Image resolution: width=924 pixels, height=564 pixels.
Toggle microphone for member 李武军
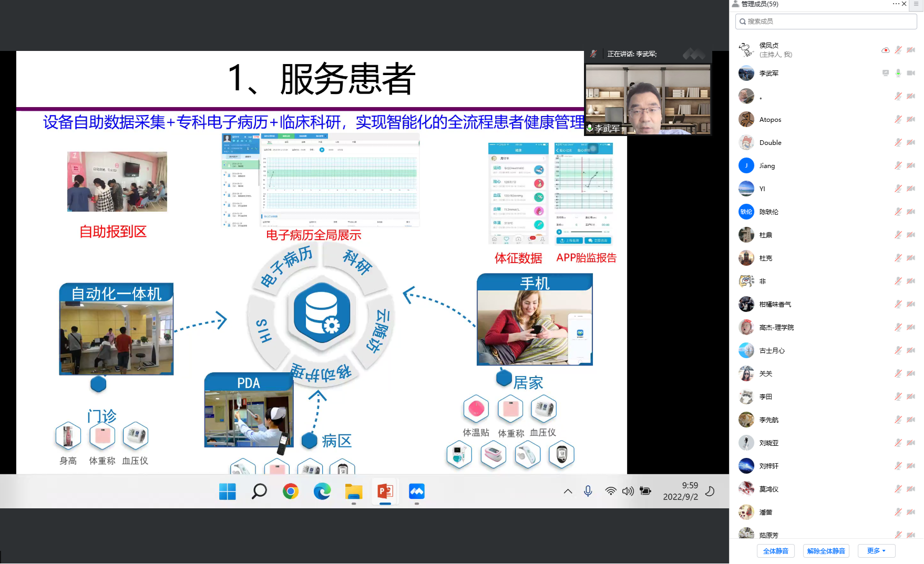(898, 73)
